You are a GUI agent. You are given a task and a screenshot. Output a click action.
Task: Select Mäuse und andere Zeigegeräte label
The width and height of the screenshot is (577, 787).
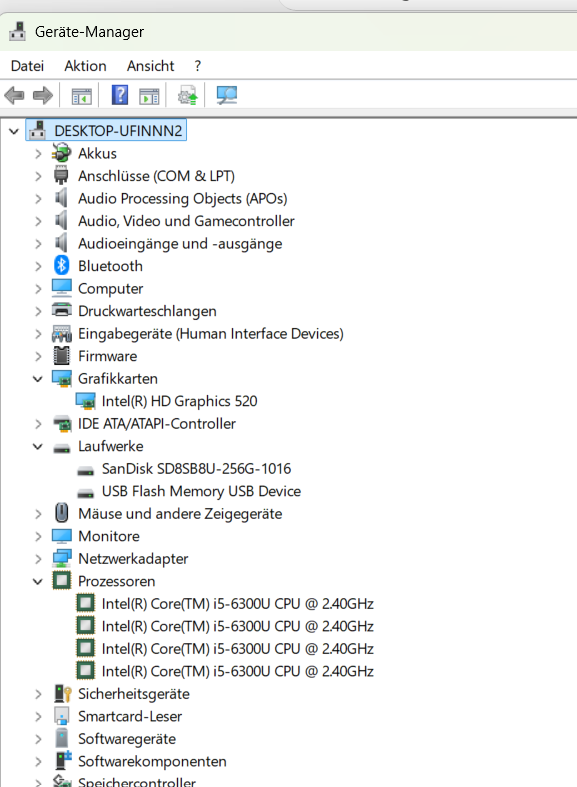point(180,514)
